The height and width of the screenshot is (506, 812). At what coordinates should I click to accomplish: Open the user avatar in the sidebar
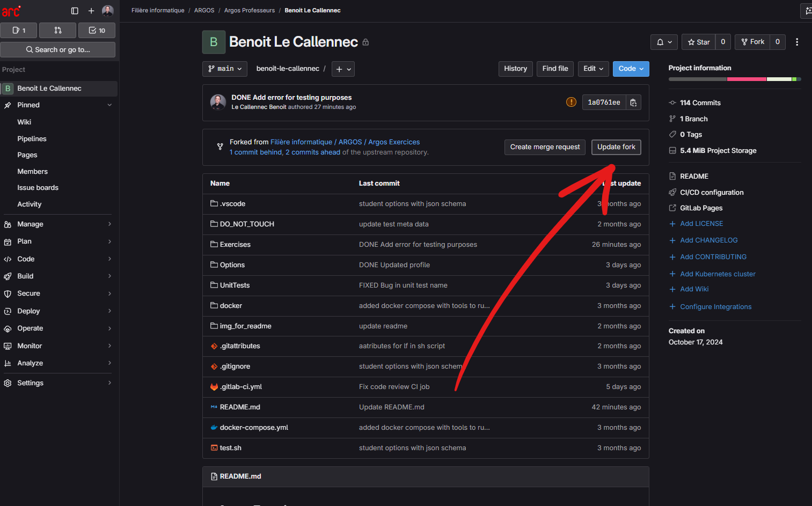click(x=108, y=11)
